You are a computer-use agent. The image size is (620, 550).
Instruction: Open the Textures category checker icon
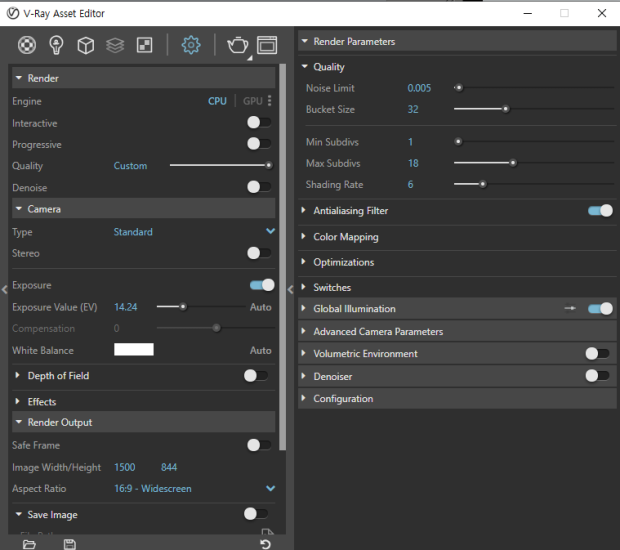tap(144, 45)
